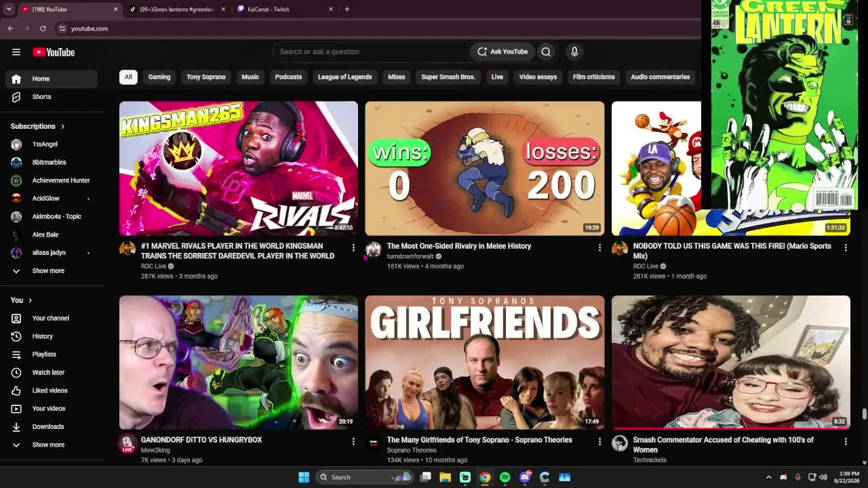Open more options for the Mario Sports Mix video
Viewport: 868px width, 488px height.
pos(846,248)
